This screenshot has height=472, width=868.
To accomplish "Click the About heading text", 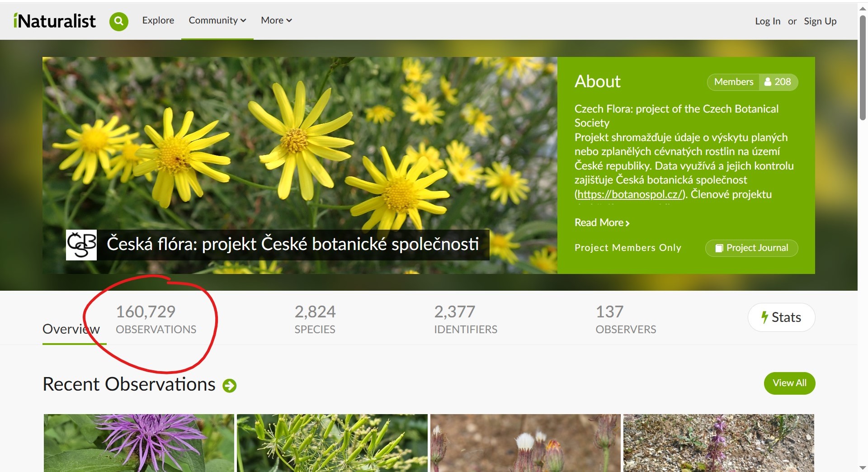I will point(598,81).
